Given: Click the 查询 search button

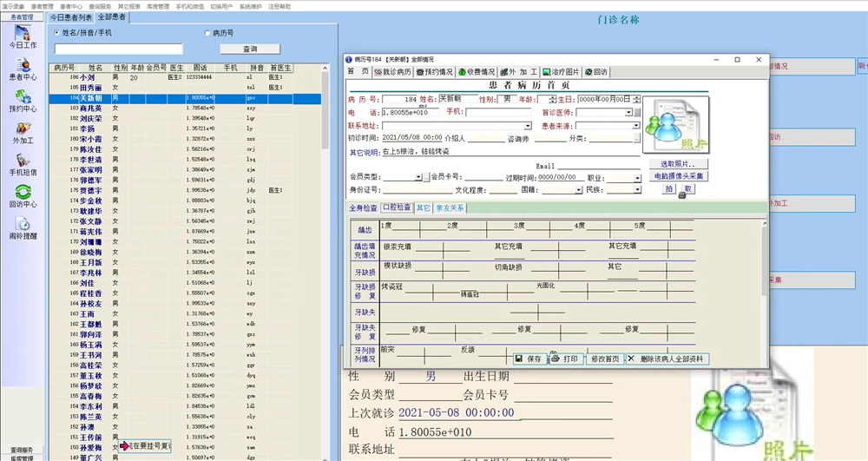Looking at the screenshot, I should 250,49.
